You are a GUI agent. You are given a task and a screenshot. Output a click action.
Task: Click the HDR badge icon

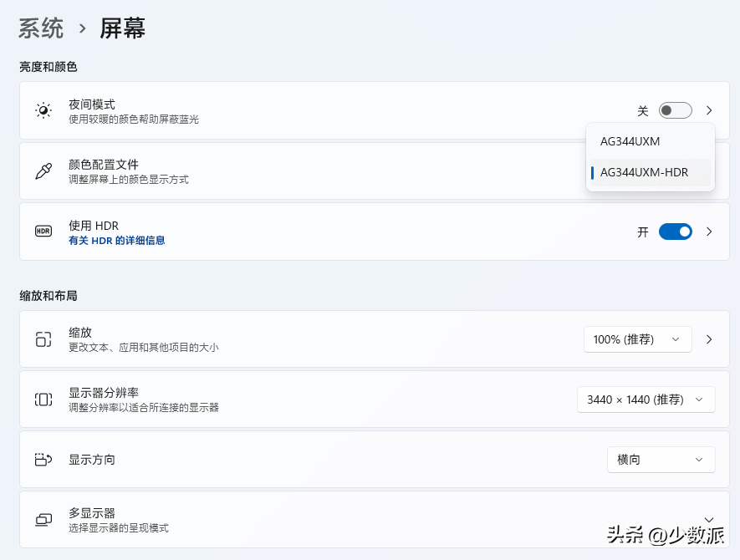pos(43,232)
